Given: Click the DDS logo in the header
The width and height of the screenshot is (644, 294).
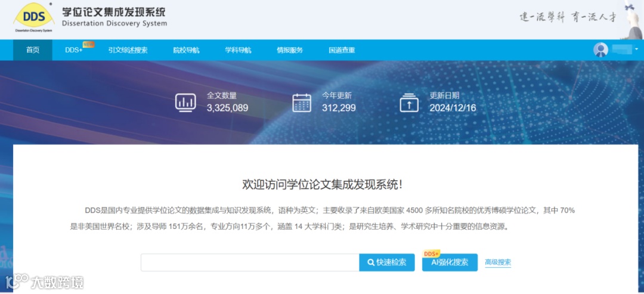Looking at the screenshot, I should coord(33,18).
